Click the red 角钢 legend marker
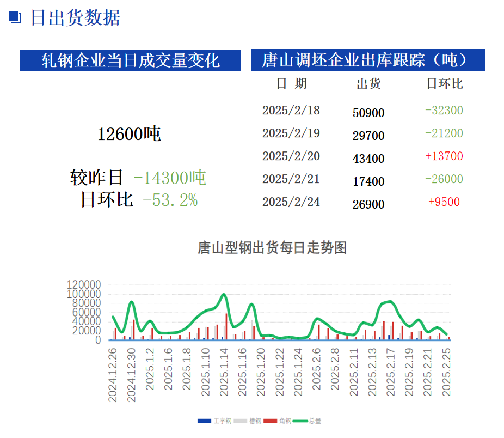The height and width of the screenshot is (438, 504). click(271, 421)
